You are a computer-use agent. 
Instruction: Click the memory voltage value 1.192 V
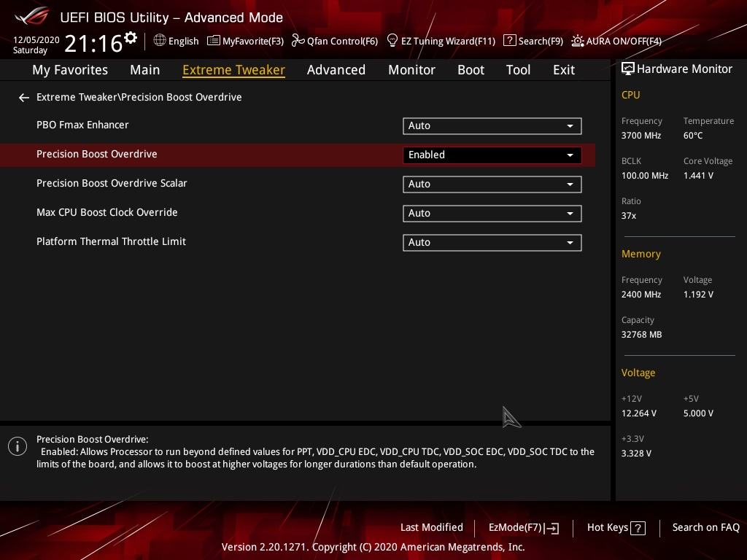coord(698,295)
